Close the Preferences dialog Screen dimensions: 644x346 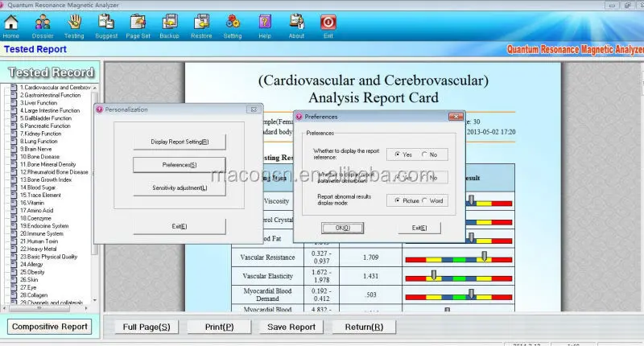coord(456,117)
